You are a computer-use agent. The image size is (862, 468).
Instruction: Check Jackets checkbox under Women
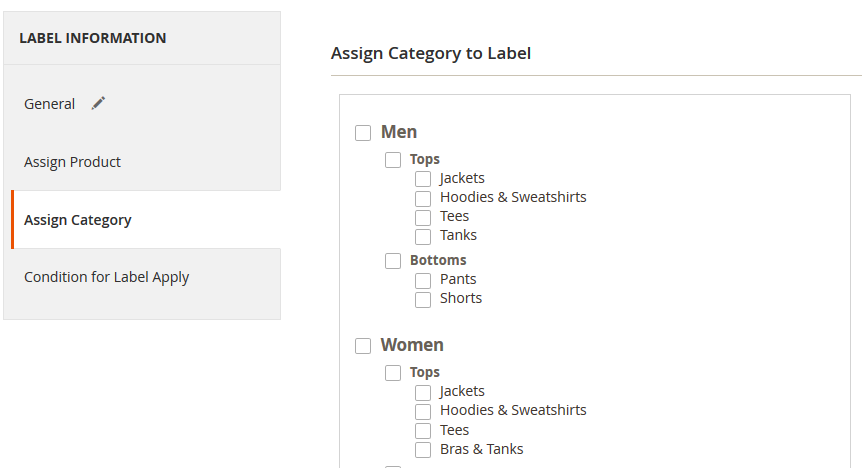pyautogui.click(x=423, y=392)
